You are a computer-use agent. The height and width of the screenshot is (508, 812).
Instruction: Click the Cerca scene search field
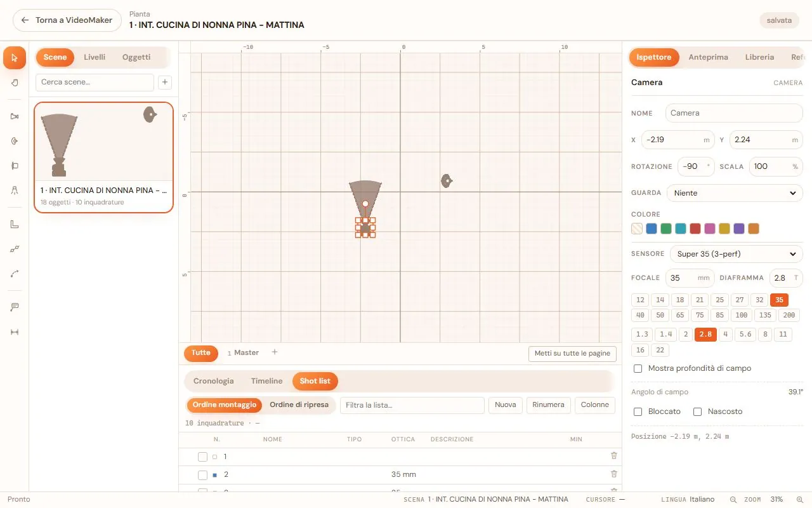[x=95, y=82]
